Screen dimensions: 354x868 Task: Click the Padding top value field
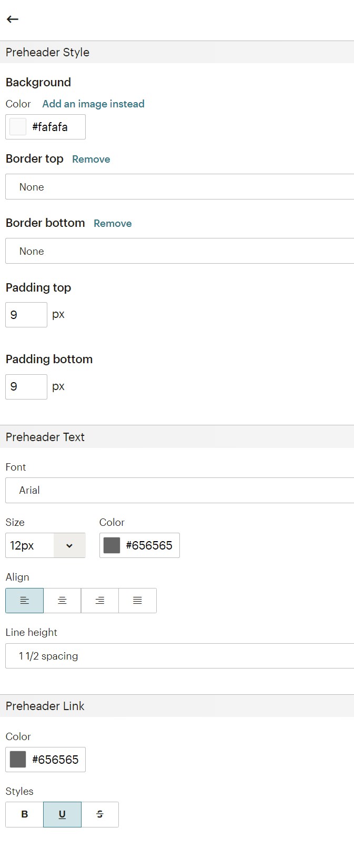pos(26,315)
